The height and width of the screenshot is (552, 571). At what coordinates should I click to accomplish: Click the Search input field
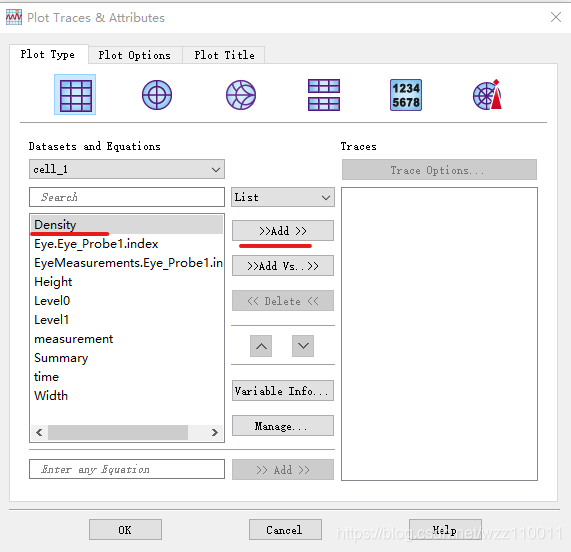(x=127, y=197)
